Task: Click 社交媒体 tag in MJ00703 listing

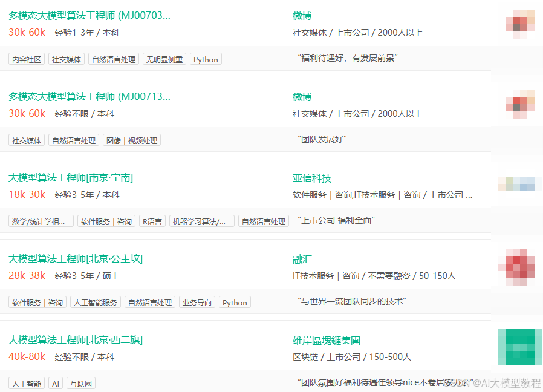Action: pyautogui.click(x=67, y=59)
